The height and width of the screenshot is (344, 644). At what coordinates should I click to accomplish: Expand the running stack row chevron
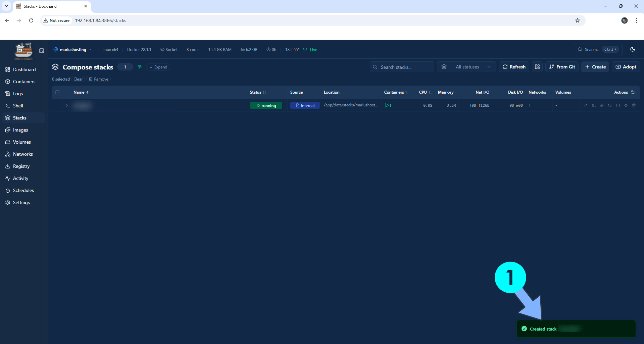pos(66,105)
